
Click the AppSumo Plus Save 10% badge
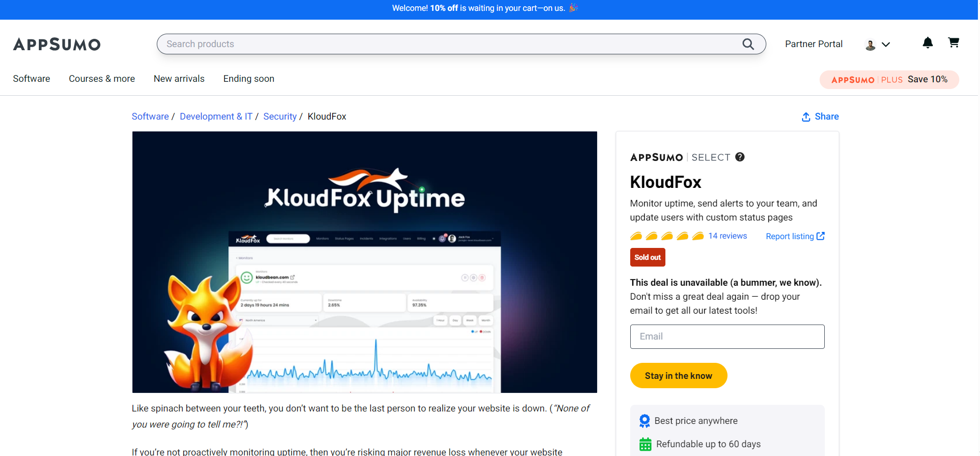pos(889,80)
